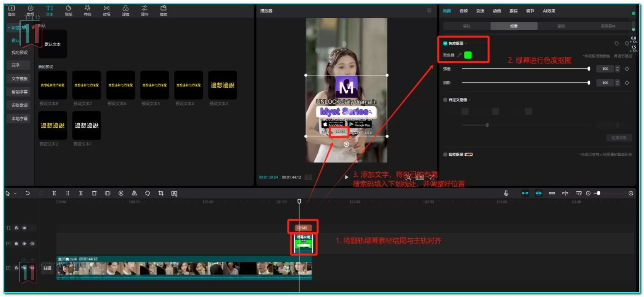The height and width of the screenshot is (297, 644).
Task: Add the 默认文本 default text thumbnail
Action: pos(53,44)
